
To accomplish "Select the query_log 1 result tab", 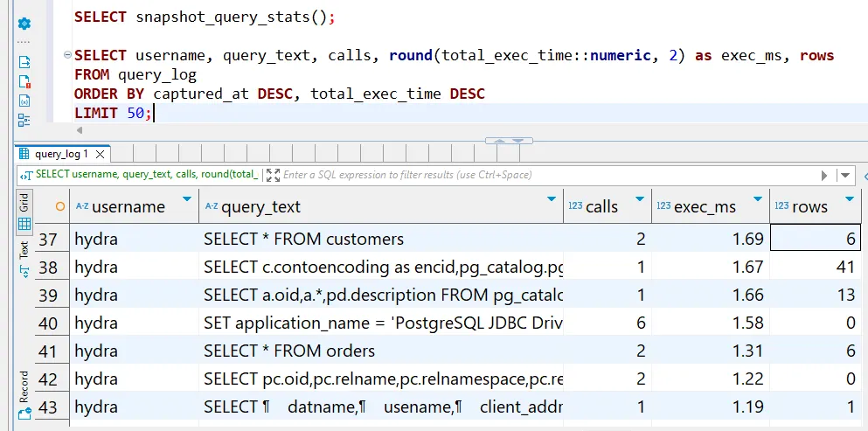I will 61,154.
